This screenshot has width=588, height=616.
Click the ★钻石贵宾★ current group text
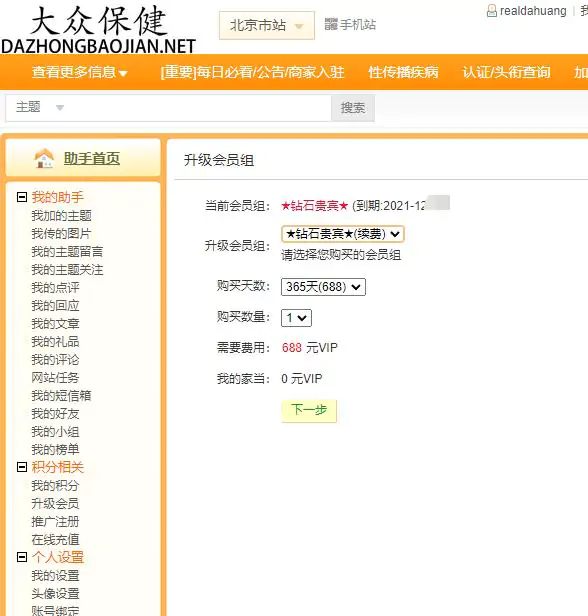tap(315, 205)
